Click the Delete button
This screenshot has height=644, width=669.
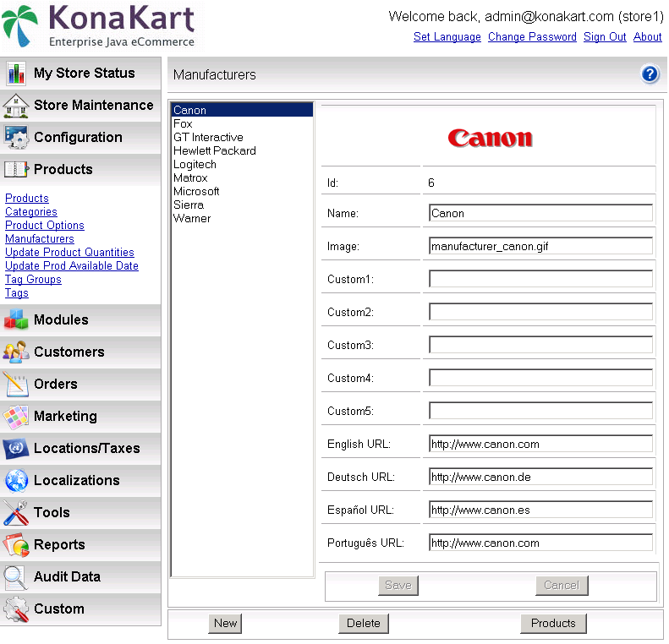[364, 624]
